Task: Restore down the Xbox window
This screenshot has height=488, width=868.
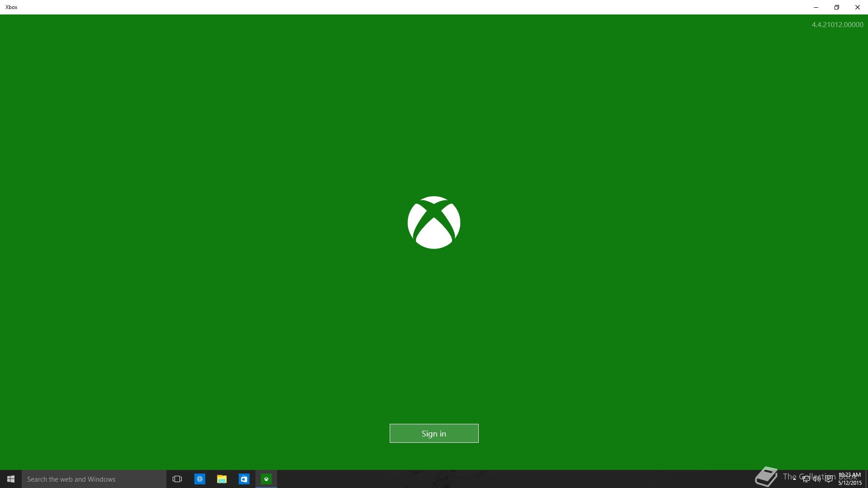Action: click(x=837, y=7)
